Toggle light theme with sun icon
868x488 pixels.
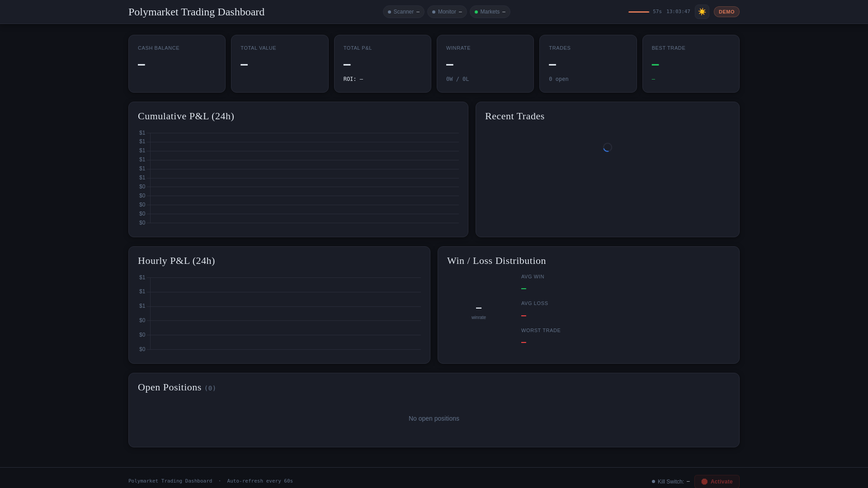pos(702,12)
